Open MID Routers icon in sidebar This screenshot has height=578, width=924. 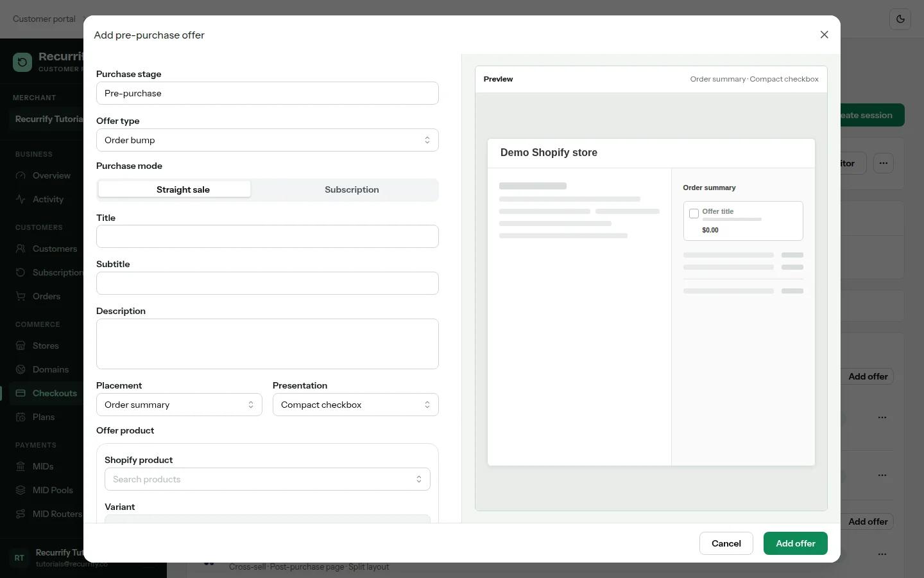coord(21,514)
